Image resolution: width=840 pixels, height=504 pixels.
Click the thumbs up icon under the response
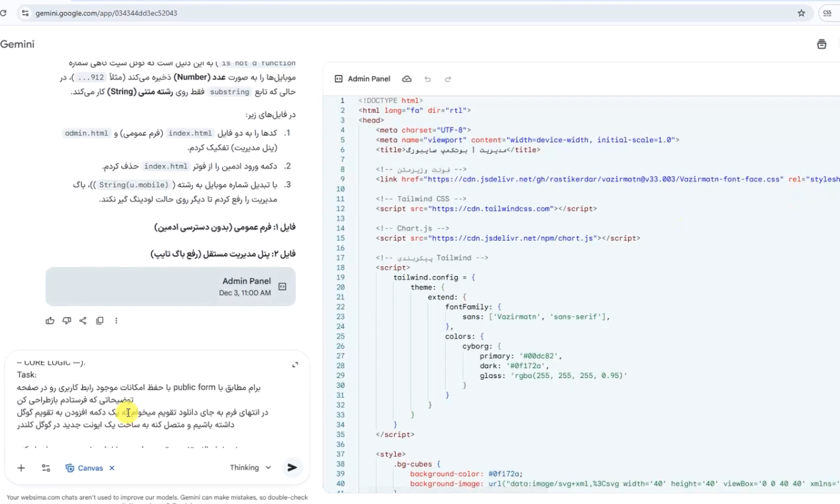(50, 321)
